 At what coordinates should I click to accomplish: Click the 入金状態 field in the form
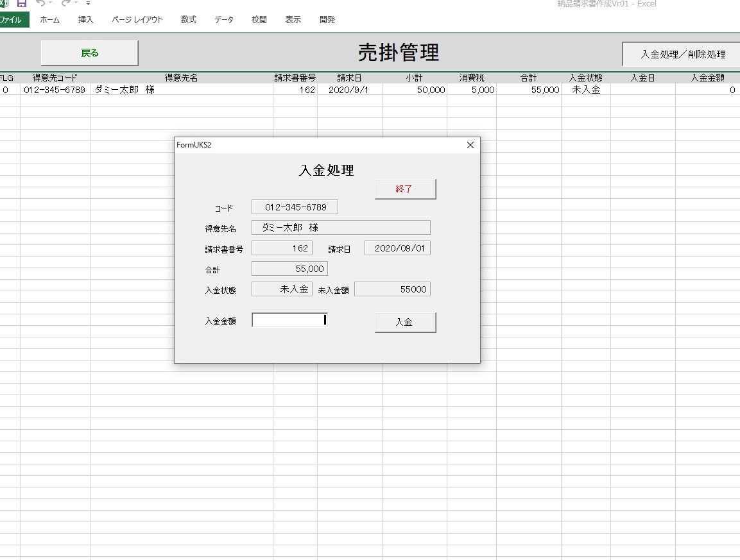(x=282, y=289)
